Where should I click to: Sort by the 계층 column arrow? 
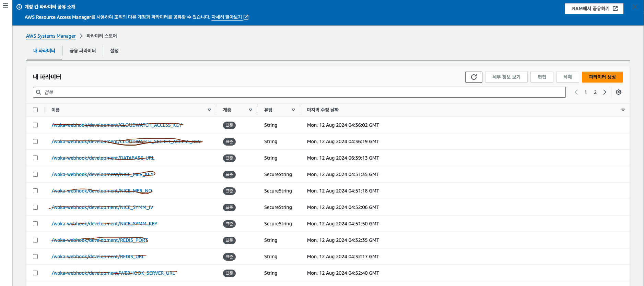[x=250, y=110]
